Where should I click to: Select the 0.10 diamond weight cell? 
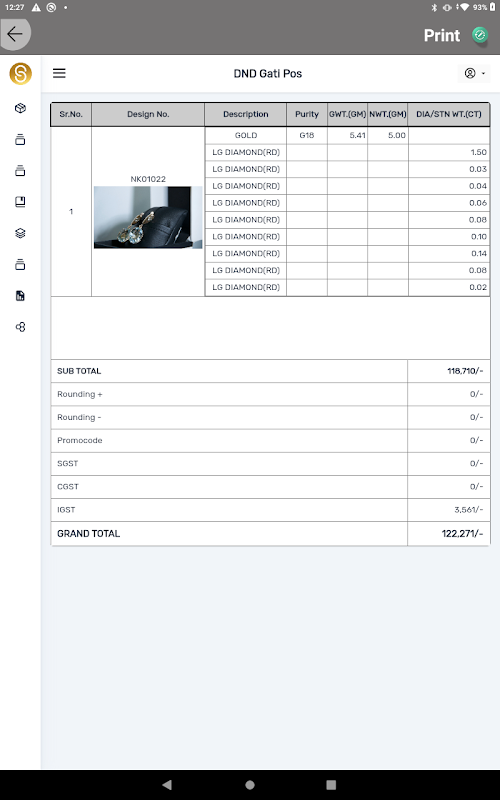coord(449,236)
